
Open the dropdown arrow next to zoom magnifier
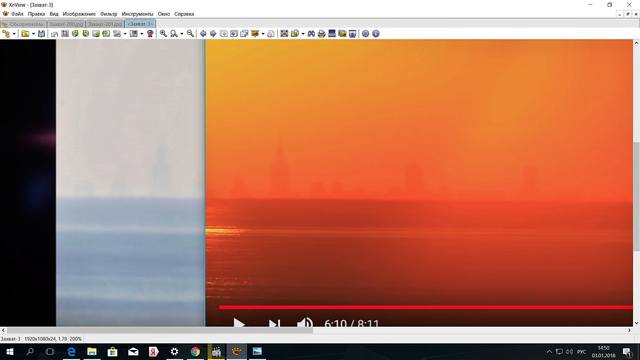click(x=182, y=34)
